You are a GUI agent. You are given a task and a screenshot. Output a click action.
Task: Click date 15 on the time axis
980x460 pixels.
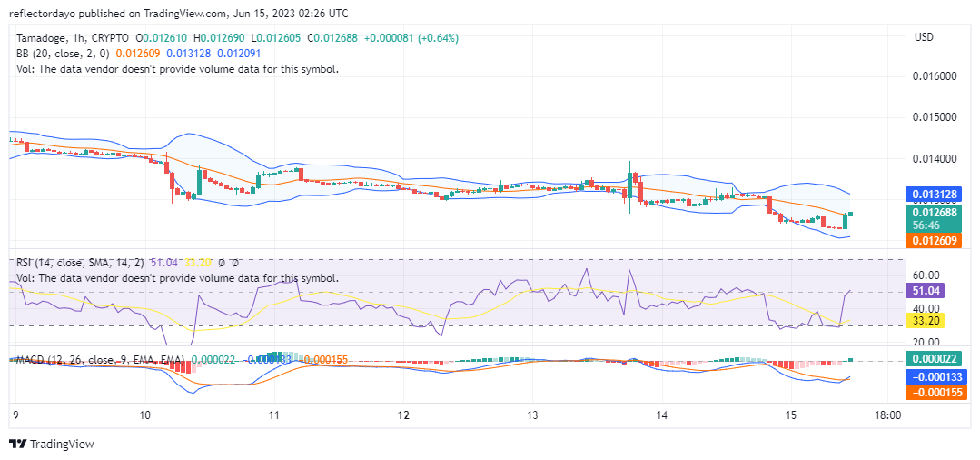coord(790,415)
